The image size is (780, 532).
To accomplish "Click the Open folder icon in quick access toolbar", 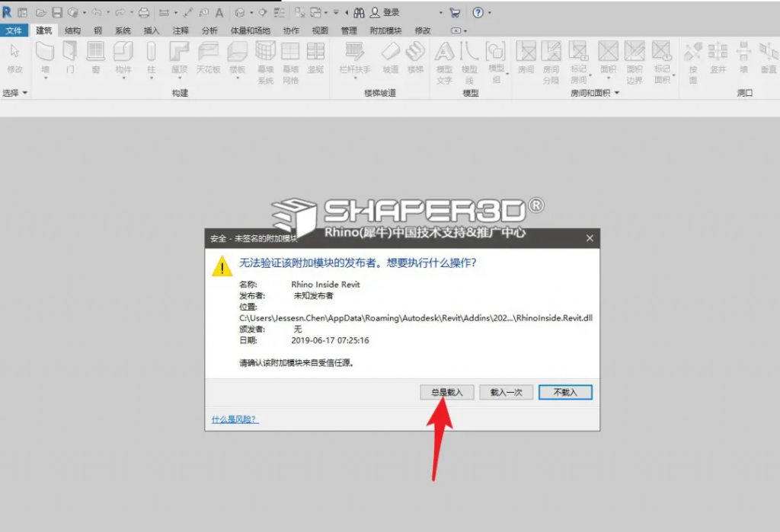I will [x=41, y=12].
